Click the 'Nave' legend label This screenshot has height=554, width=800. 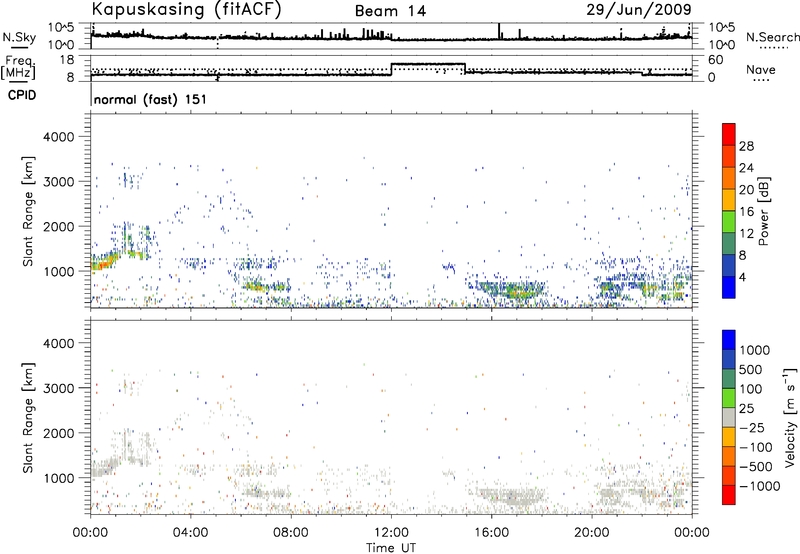tap(761, 69)
